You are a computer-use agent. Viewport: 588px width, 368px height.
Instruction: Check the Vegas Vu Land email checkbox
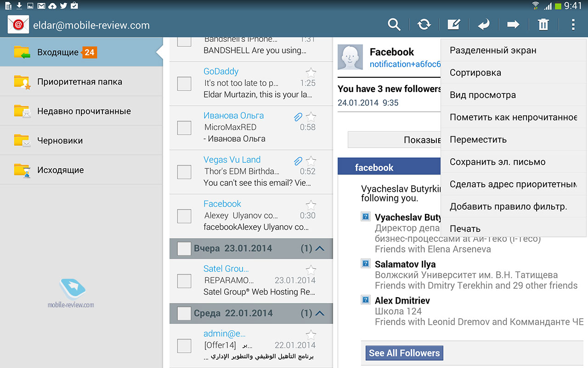pyautogui.click(x=184, y=172)
